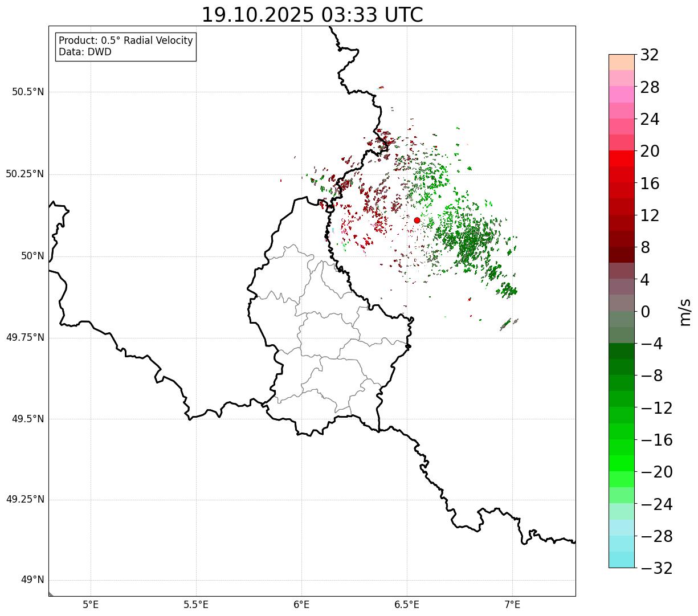Click the 32 label at colorbar top
Viewport: 698px width, 616px height.
coord(650,55)
